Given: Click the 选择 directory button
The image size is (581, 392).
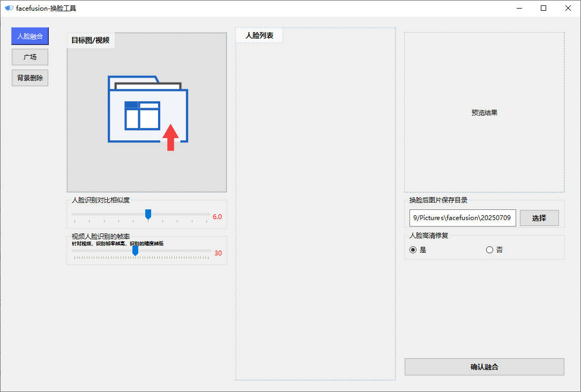Looking at the screenshot, I should point(539,218).
